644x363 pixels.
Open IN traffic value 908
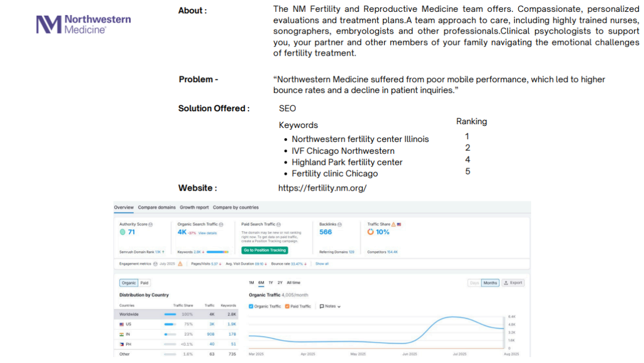[211, 334]
